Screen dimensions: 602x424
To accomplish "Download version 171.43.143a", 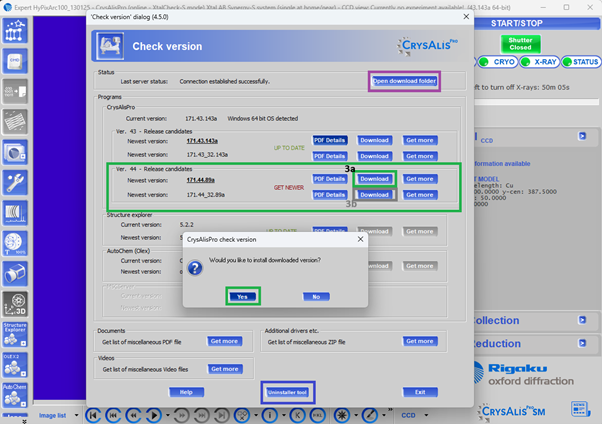I will [374, 140].
